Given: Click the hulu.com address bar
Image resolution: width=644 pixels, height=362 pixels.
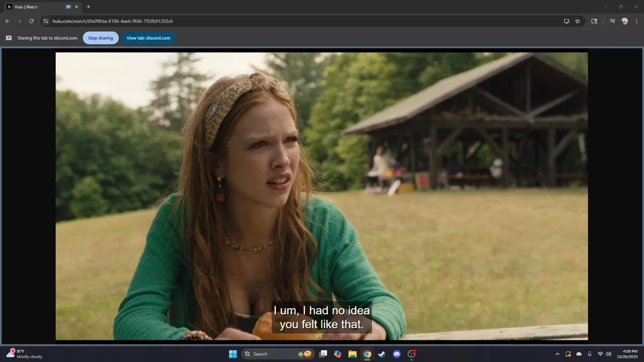Looking at the screenshot, I should (302, 21).
